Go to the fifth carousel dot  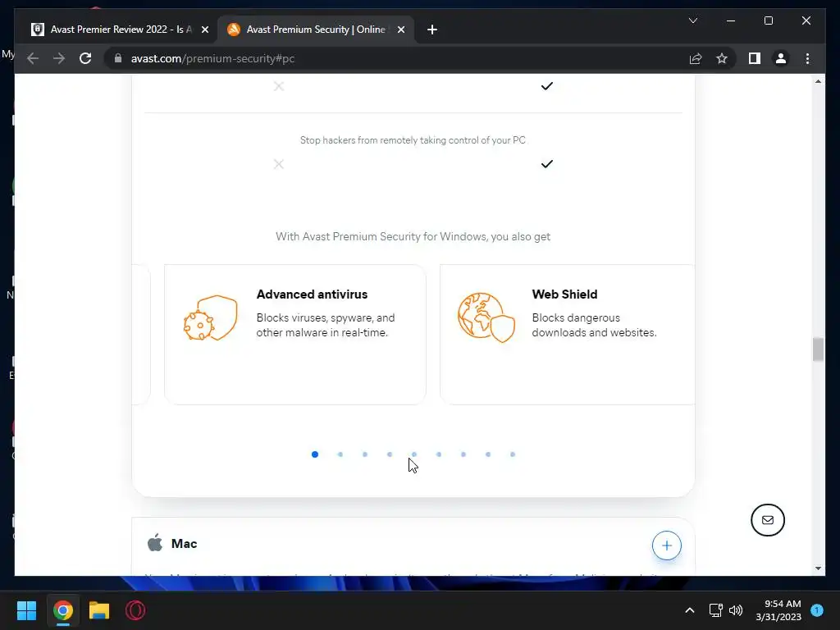tap(414, 454)
